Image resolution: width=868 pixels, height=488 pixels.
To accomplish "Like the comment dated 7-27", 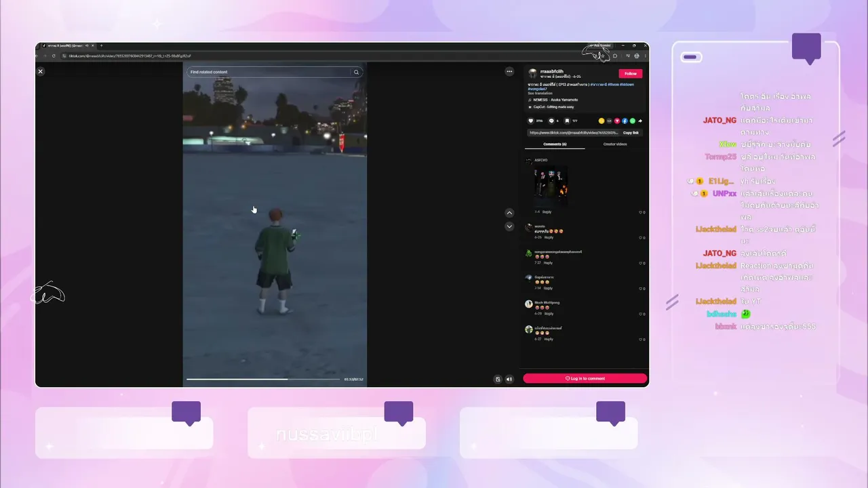I will point(641,263).
